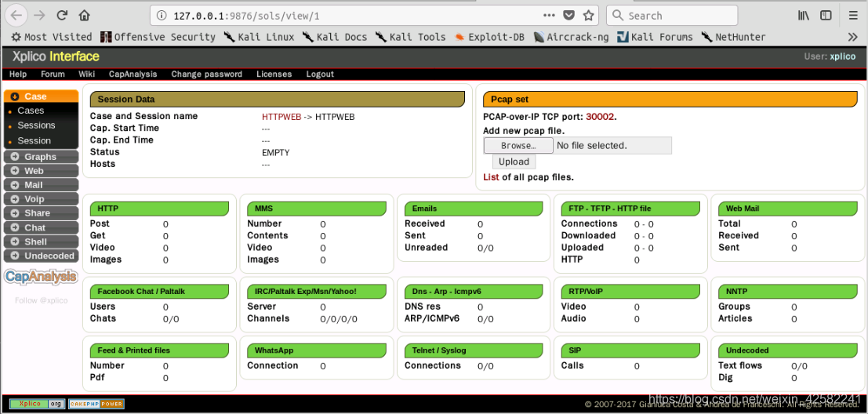Open the Most Visited bookmarks folder
868x414 pixels.
pyautogui.click(x=52, y=37)
